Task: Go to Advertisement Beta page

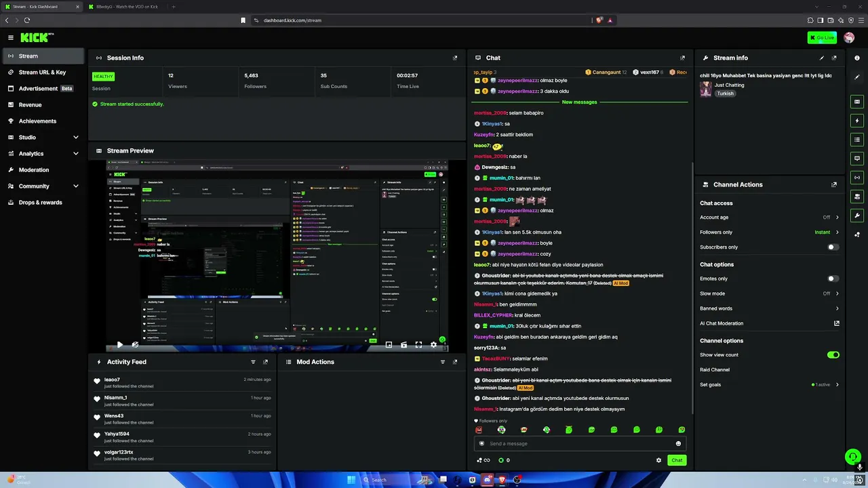Action: 44,89
